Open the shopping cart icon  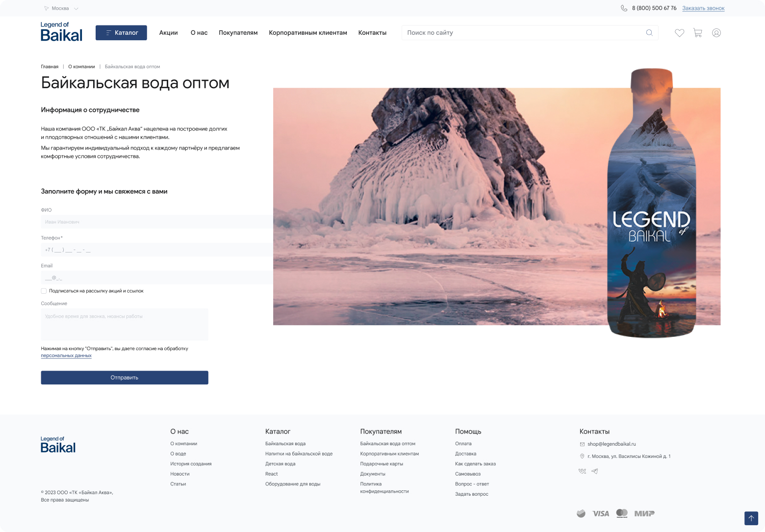pos(698,33)
